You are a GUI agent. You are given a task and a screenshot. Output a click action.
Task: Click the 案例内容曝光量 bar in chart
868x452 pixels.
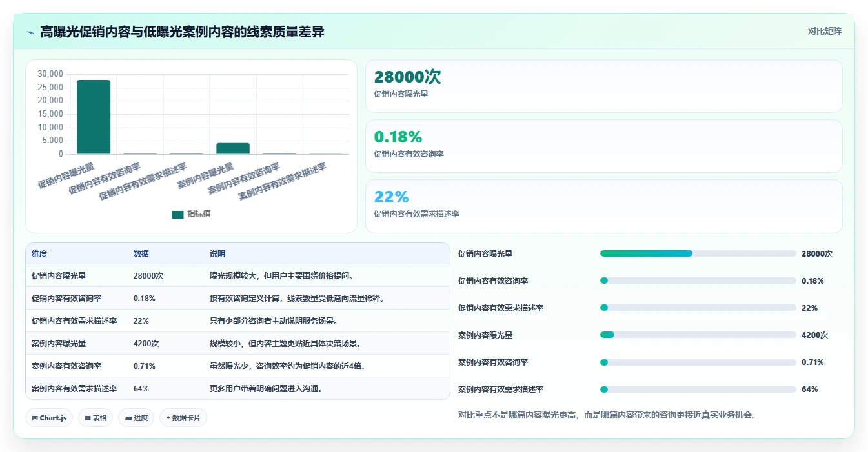(233, 148)
